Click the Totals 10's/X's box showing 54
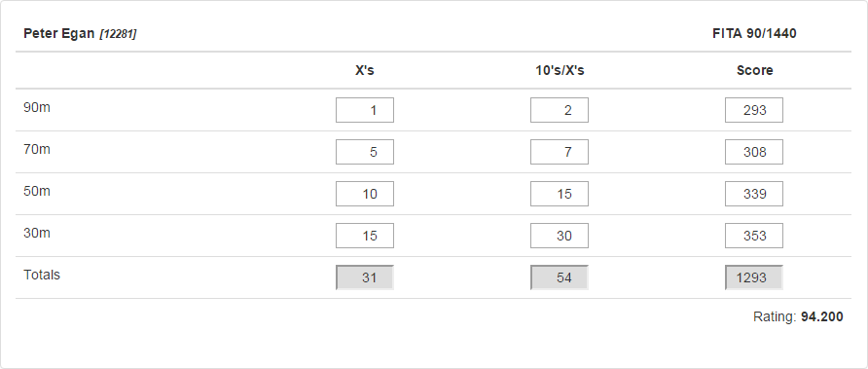This screenshot has height=369, width=868. (560, 277)
